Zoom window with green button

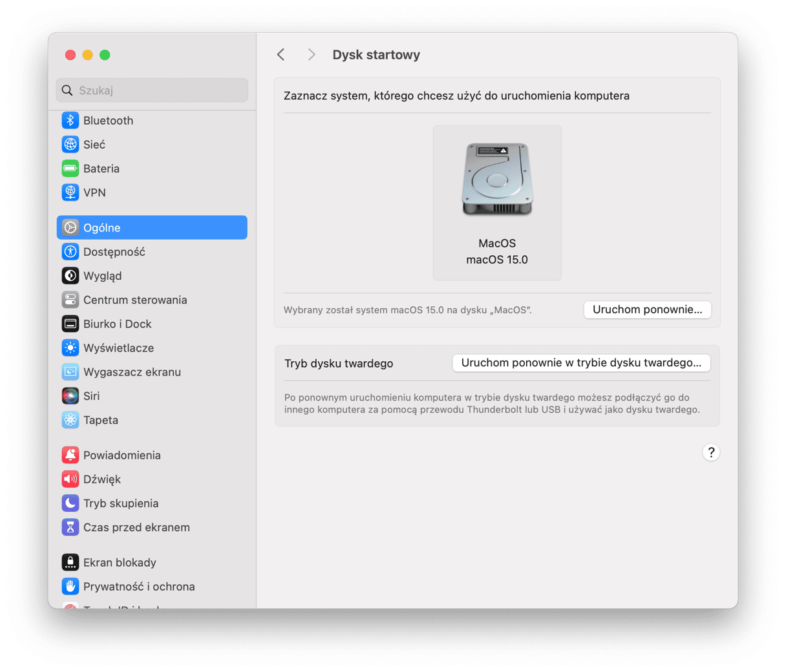tap(105, 55)
